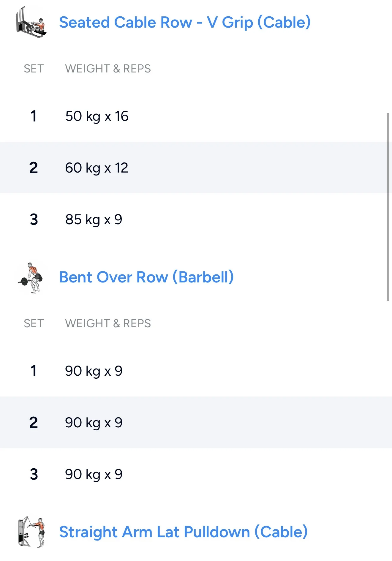Click second Bent Over Row 90 kg set

[94, 423]
